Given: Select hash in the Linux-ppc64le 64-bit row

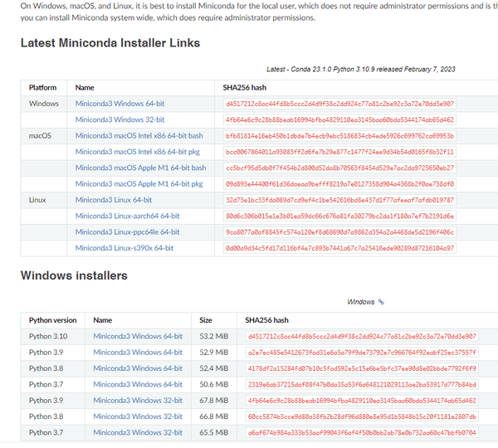Looking at the screenshot, I should pos(339,232).
